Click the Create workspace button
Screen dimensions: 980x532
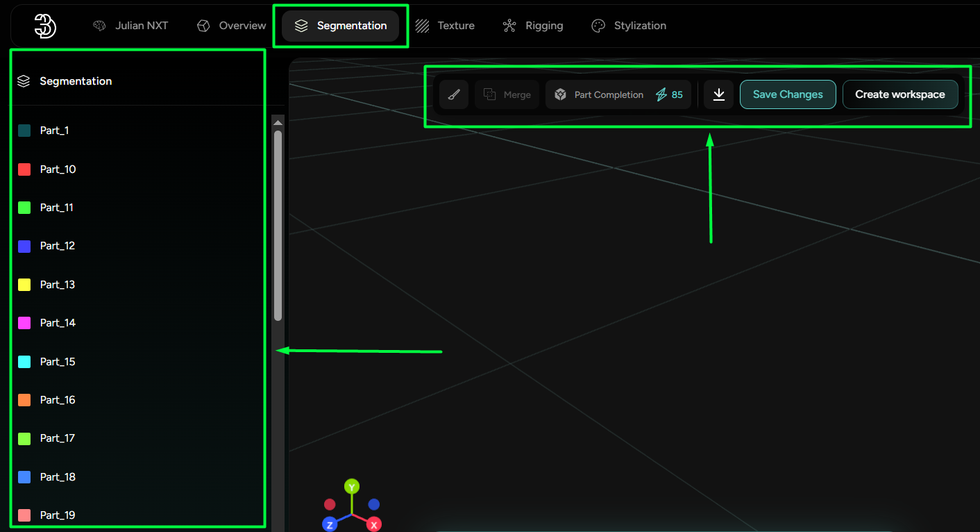pyautogui.click(x=899, y=94)
